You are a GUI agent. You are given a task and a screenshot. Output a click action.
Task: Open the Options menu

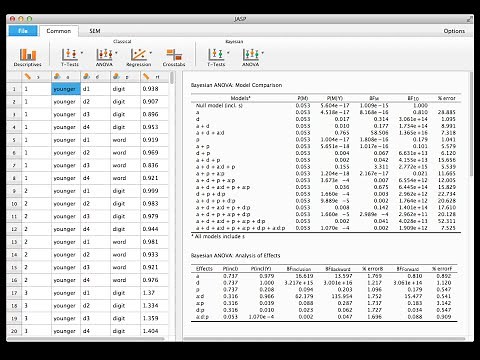click(454, 31)
